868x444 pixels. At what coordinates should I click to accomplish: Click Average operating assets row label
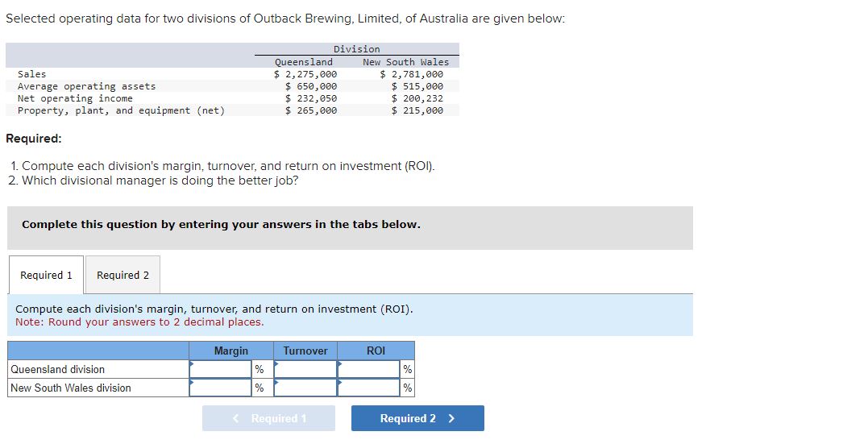pos(87,86)
